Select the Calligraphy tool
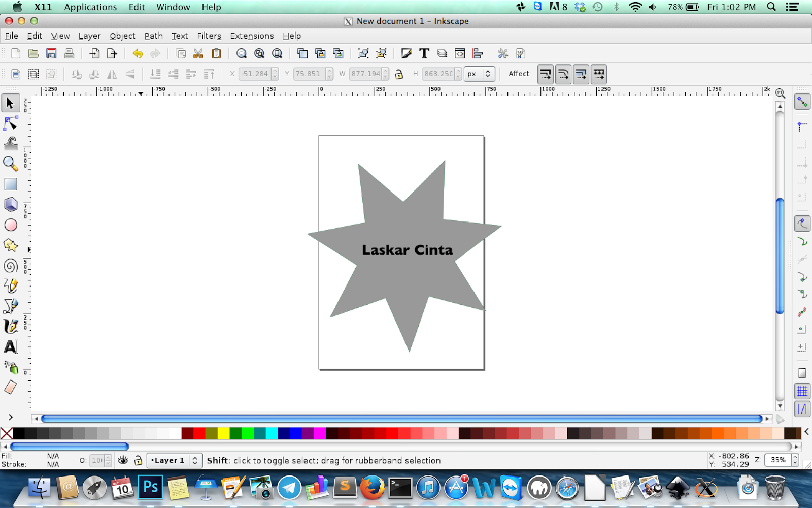The width and height of the screenshot is (812, 508). click(10, 326)
